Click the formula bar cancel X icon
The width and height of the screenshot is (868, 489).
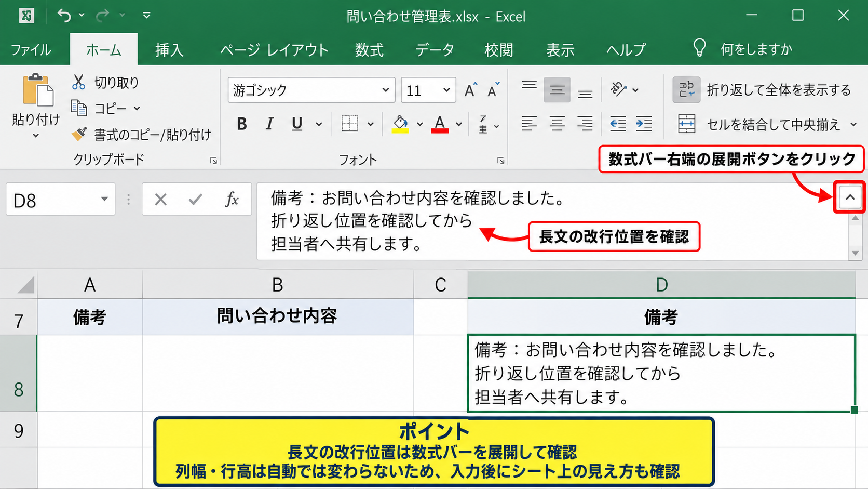(161, 199)
